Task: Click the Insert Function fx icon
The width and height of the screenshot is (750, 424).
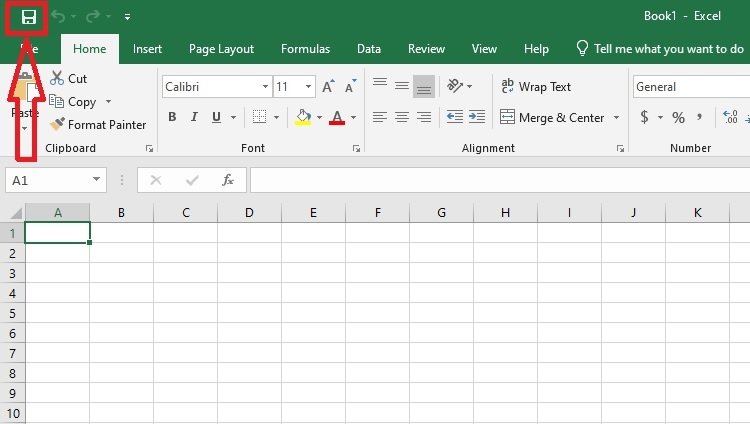Action: click(228, 180)
